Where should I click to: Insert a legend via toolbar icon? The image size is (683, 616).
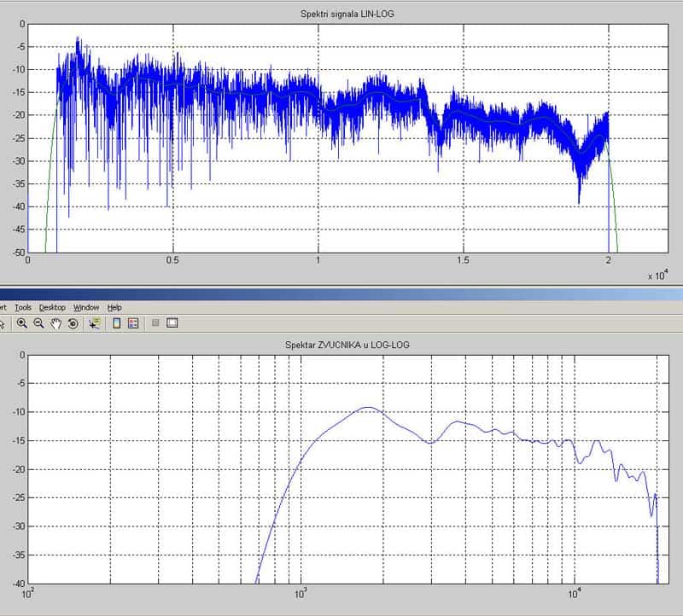(x=133, y=323)
